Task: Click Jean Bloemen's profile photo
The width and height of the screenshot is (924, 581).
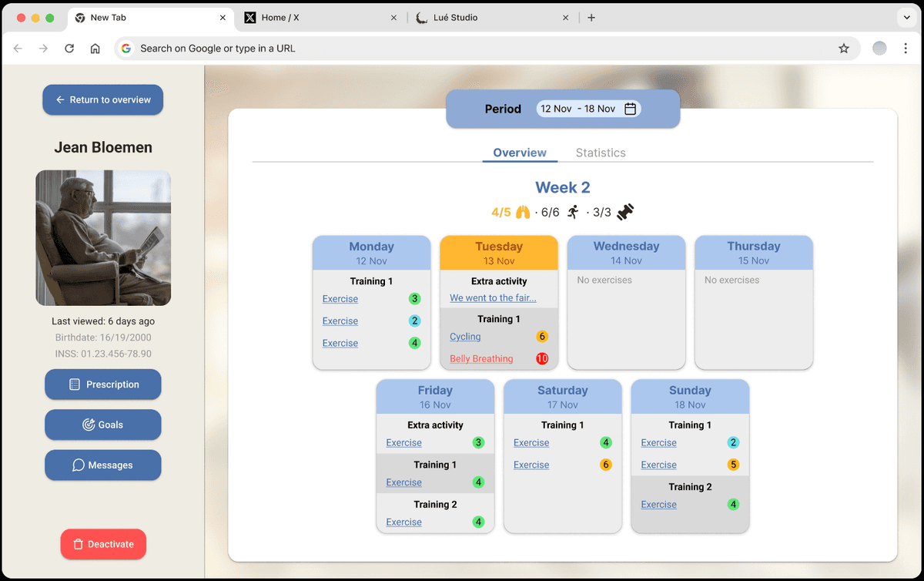Action: (103, 238)
